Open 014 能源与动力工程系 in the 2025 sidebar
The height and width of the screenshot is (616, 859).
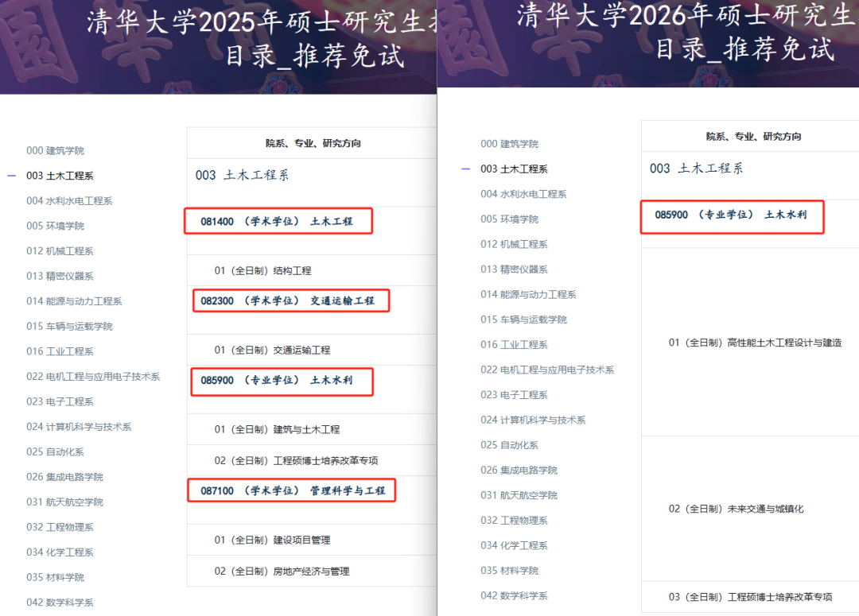click(x=74, y=301)
